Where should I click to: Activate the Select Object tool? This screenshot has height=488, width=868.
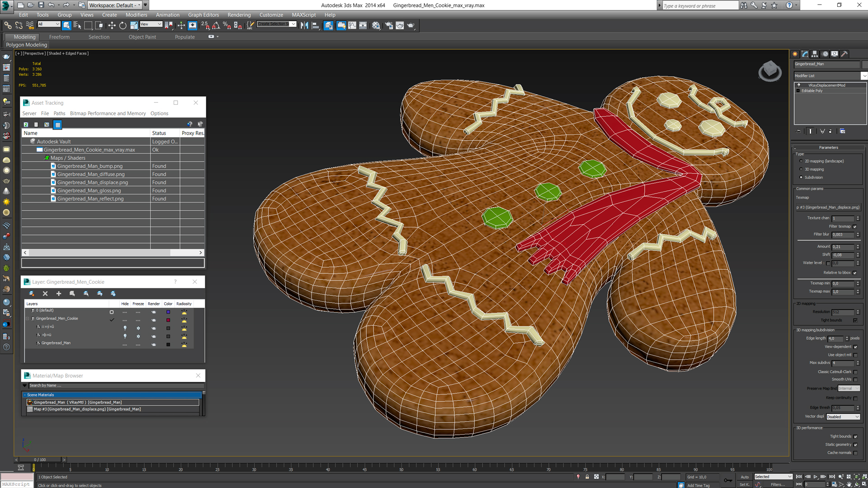coord(66,25)
